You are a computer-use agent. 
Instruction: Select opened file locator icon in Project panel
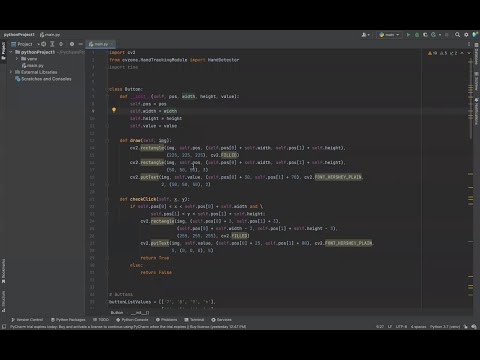[44, 44]
